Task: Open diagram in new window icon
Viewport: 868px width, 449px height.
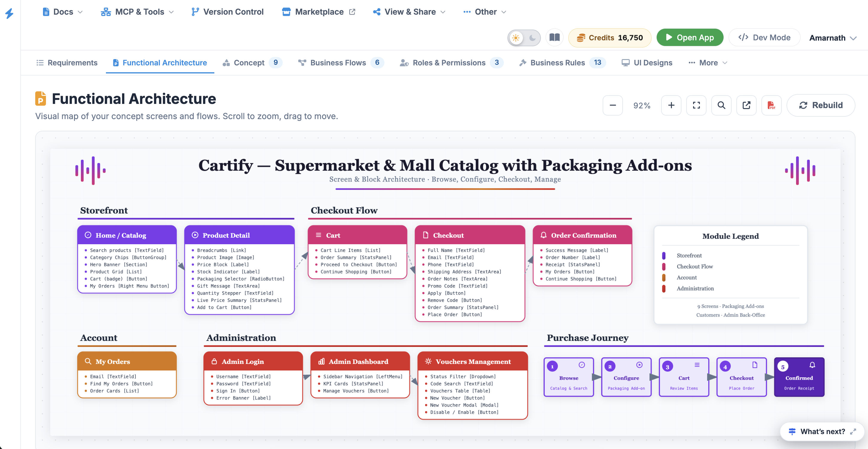Action: click(746, 105)
